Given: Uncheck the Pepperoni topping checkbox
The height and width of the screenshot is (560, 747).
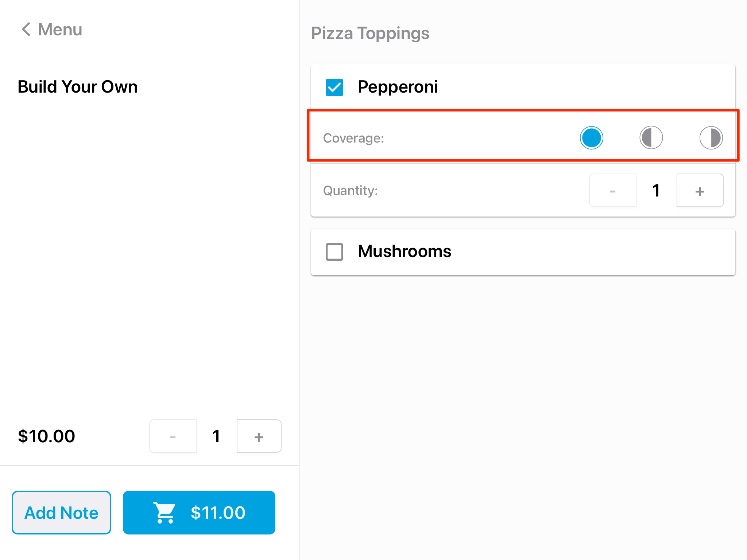Looking at the screenshot, I should pos(334,87).
